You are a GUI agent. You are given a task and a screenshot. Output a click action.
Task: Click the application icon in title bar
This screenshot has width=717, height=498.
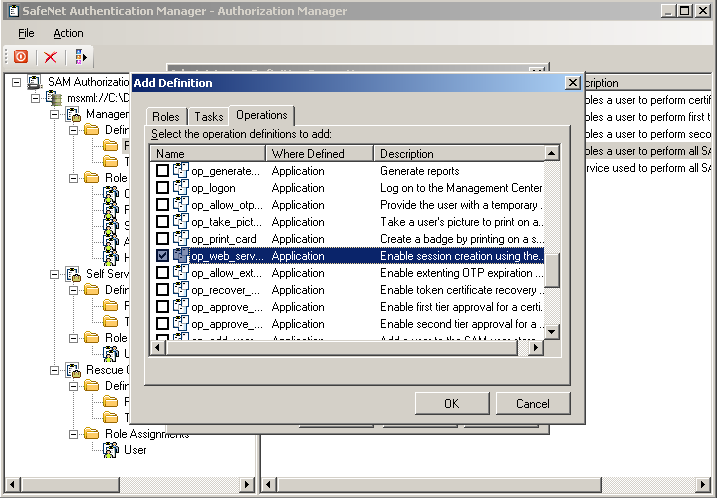pos(13,11)
